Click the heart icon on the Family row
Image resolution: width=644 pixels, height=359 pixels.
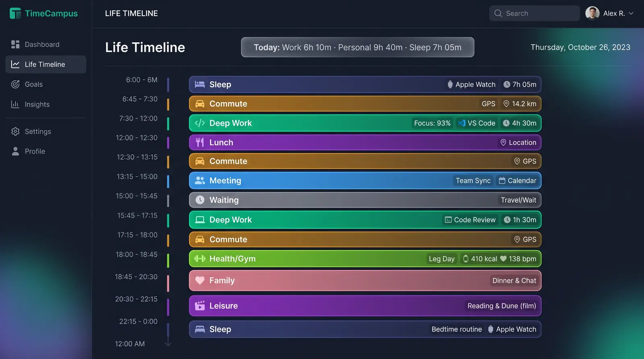coord(200,280)
